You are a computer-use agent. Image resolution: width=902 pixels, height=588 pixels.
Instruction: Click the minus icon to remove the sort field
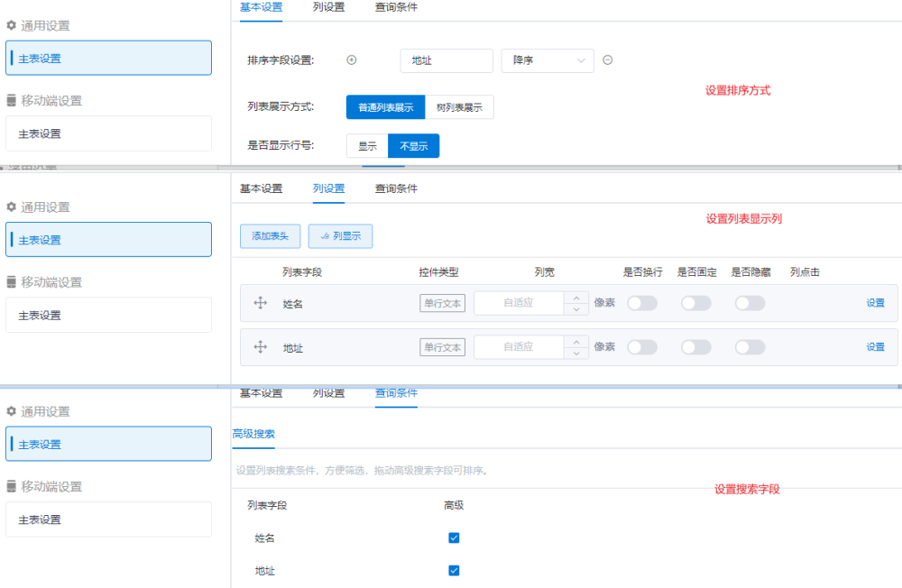(608, 60)
